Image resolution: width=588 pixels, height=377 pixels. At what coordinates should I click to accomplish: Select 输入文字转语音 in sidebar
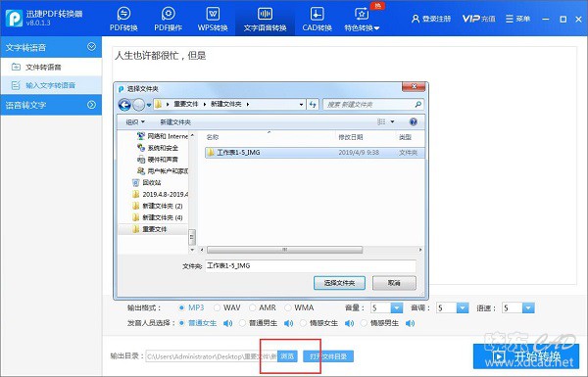[51, 85]
